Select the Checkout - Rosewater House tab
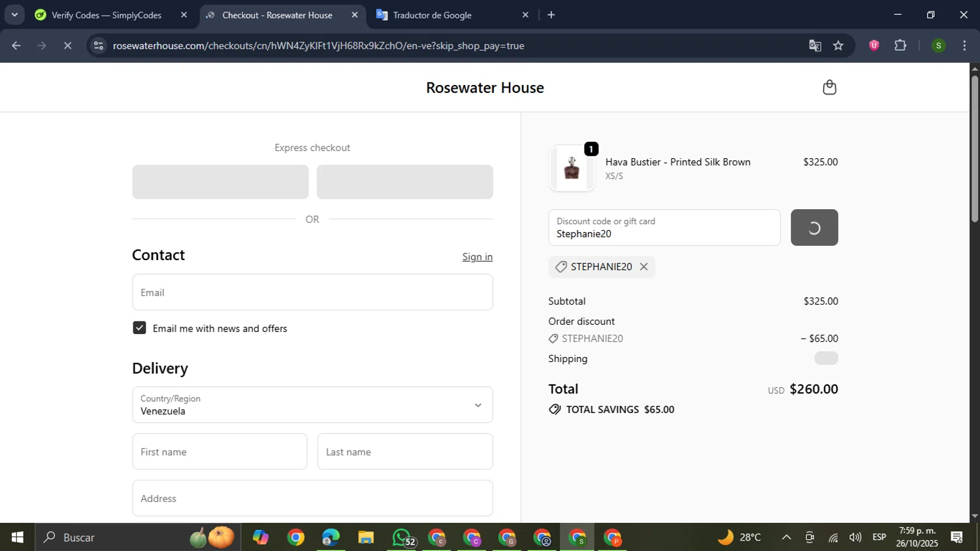Viewport: 980px width, 551px height. 278,15
